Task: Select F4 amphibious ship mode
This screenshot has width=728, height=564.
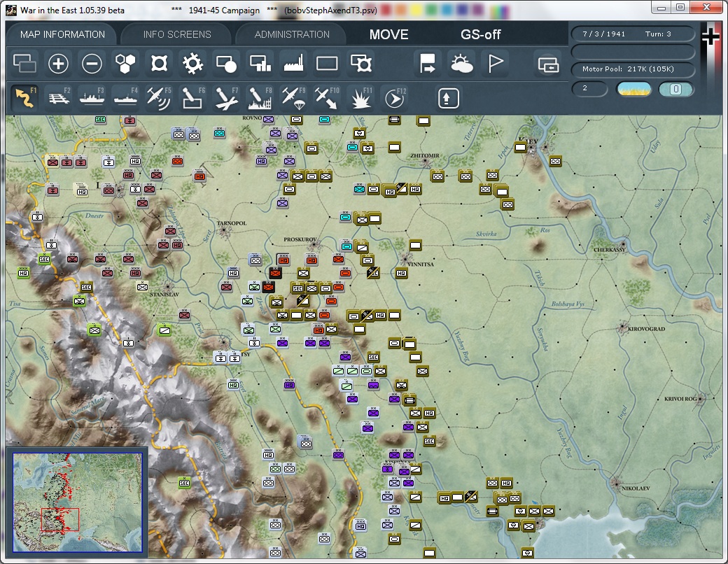Action: tap(125, 97)
